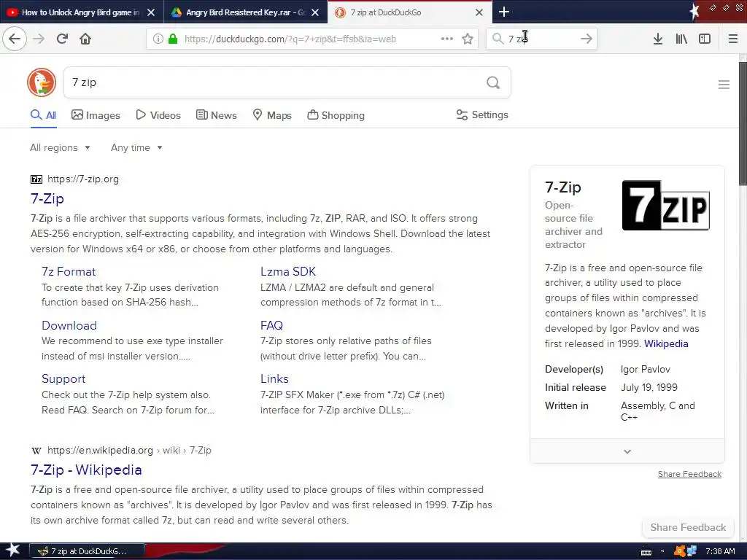747x560 pixels.
Task: Expand the 7-Zip info panel chevron
Action: click(627, 451)
